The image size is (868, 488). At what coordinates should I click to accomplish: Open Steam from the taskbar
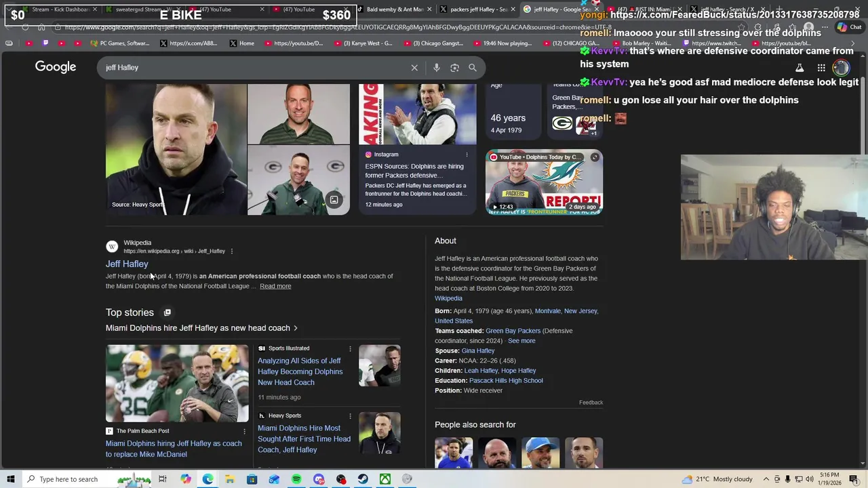(363, 479)
